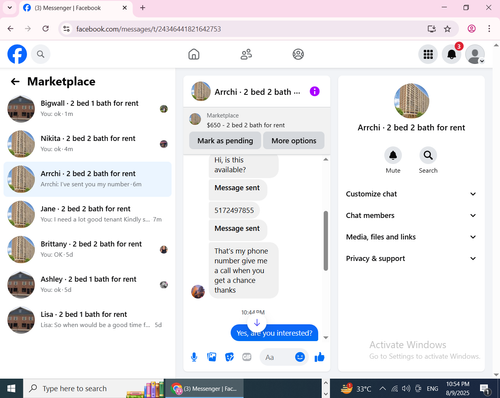500x398 pixels.
Task: Click Arrchi chat header title
Action: pyautogui.click(x=257, y=92)
